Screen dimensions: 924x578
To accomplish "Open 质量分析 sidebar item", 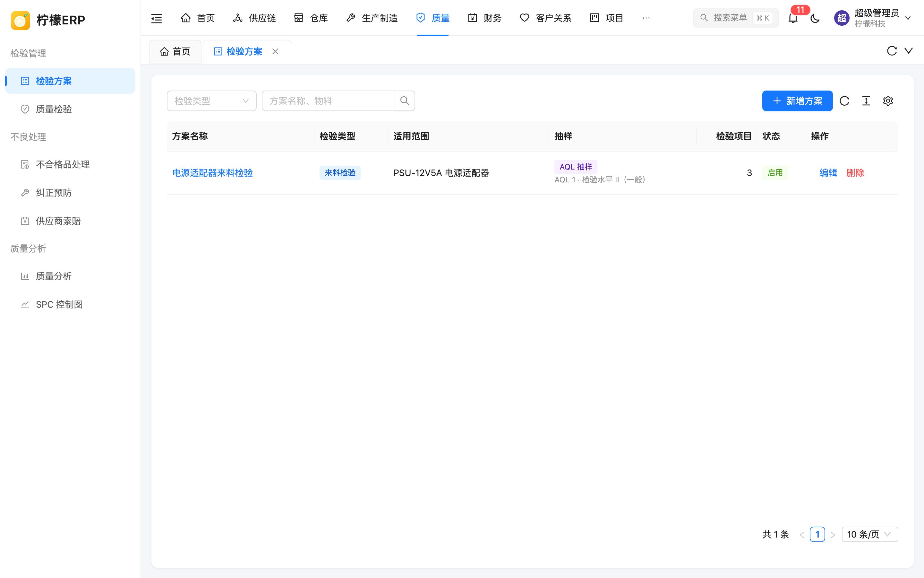I will point(70,276).
